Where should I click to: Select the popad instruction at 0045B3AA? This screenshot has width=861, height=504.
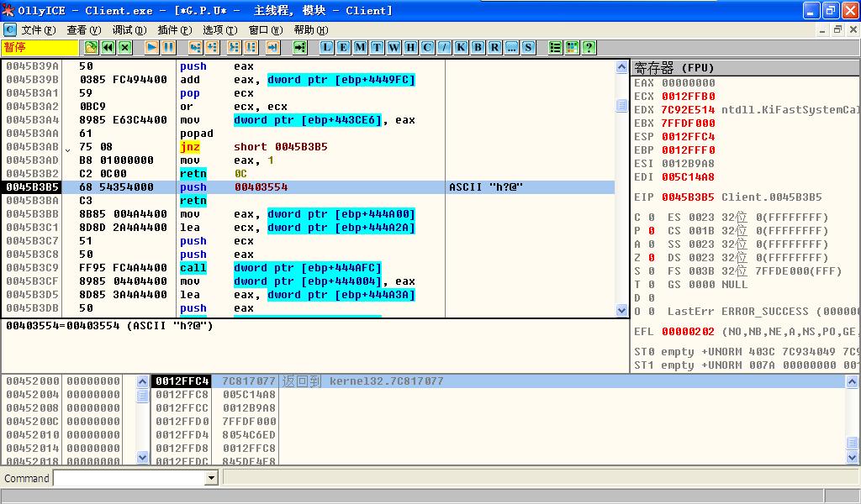[x=308, y=134]
